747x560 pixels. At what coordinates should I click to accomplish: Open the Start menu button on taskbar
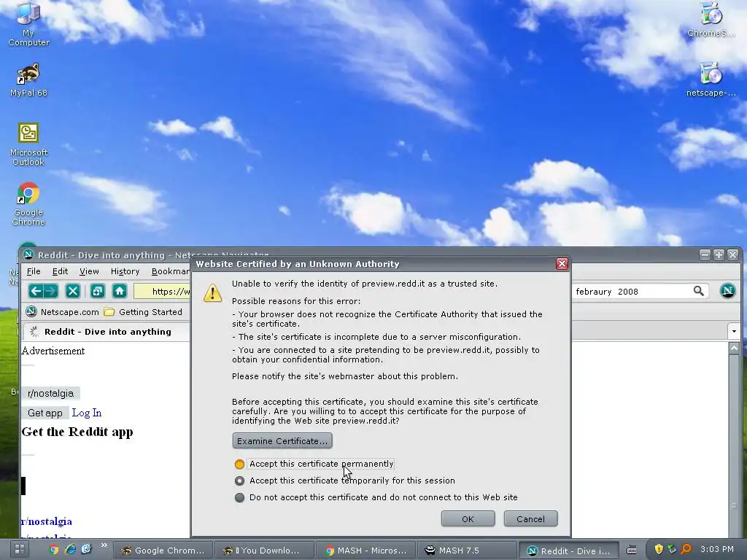click(x=20, y=550)
